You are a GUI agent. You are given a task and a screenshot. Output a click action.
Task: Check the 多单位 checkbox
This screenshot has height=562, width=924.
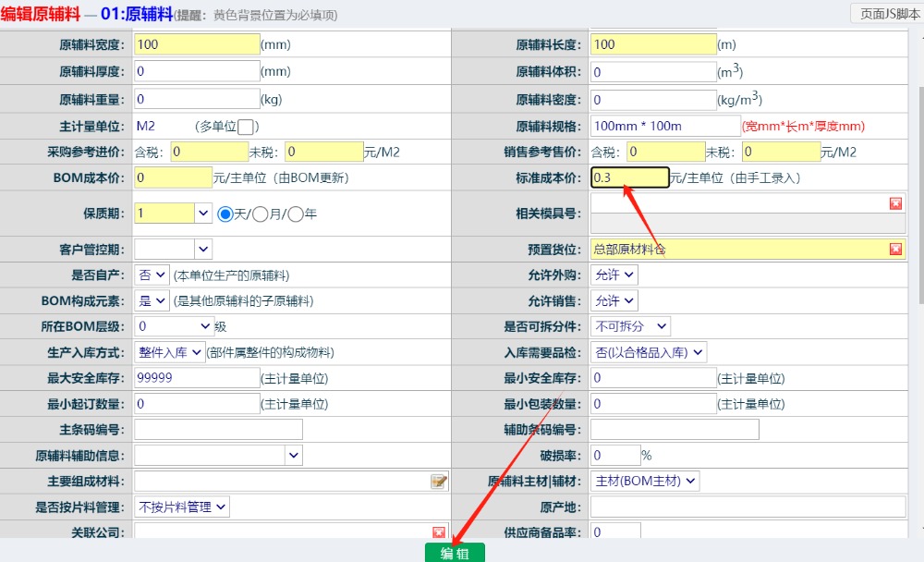[x=246, y=127]
